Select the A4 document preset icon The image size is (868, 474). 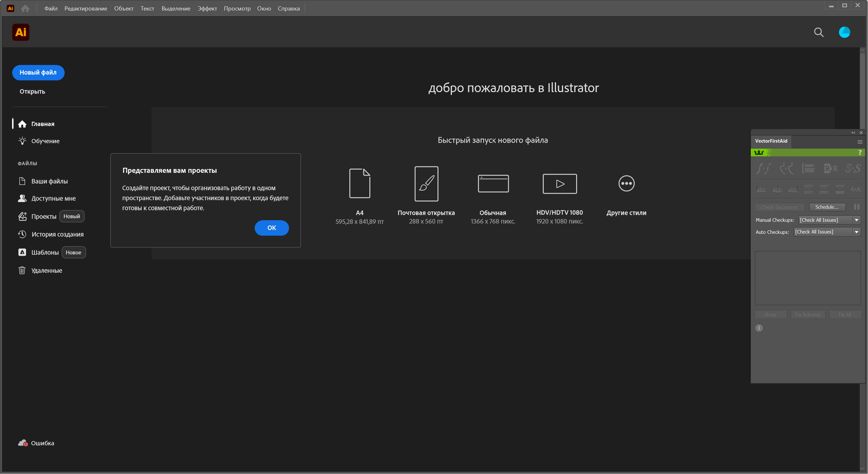(x=360, y=184)
